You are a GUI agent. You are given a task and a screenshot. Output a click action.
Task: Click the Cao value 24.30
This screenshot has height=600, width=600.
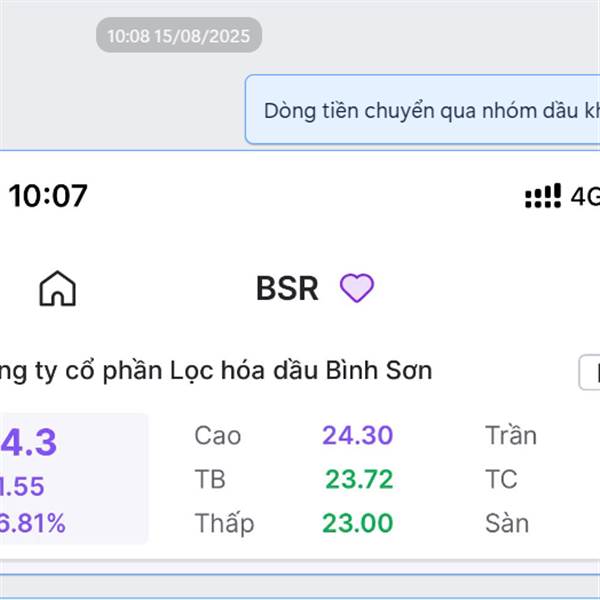pos(357,435)
